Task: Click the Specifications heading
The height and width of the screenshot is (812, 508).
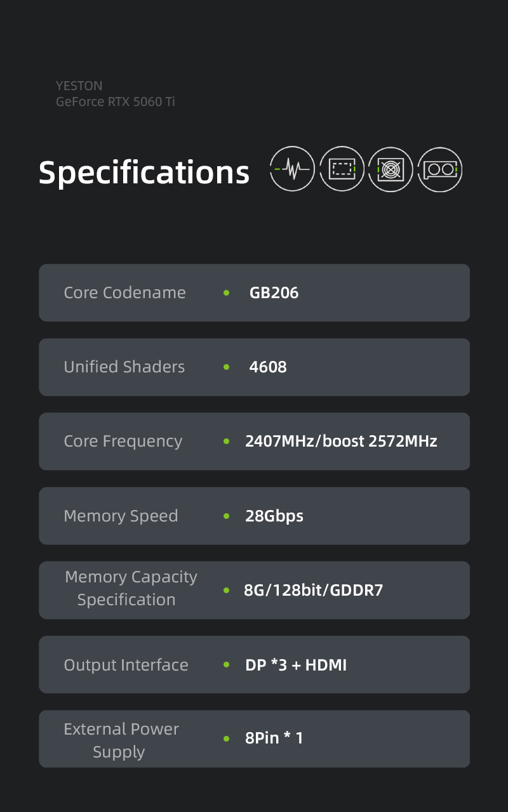Action: coord(144,172)
